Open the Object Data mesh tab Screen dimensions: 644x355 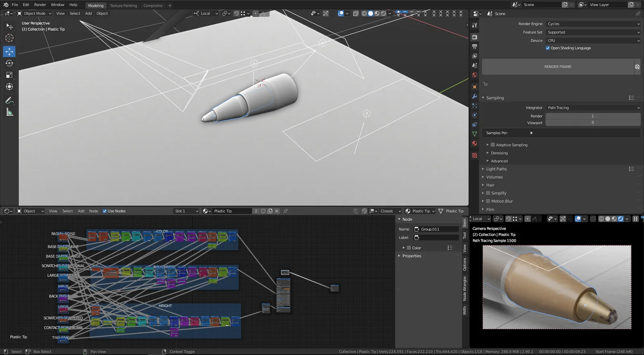(x=475, y=134)
